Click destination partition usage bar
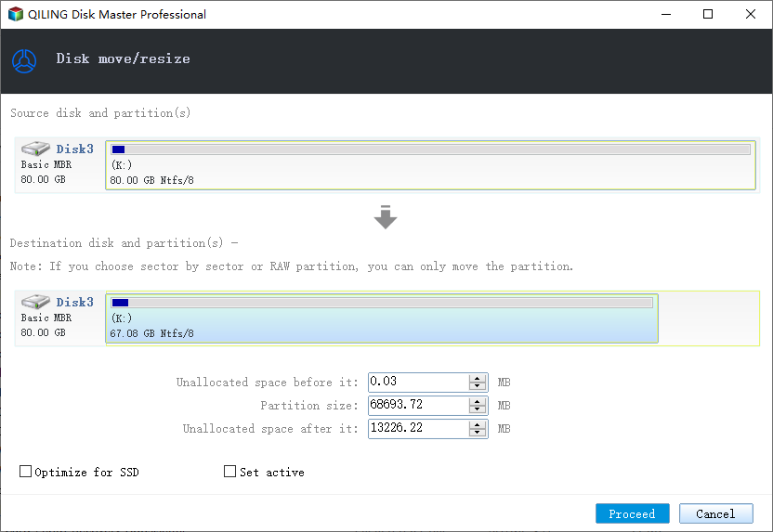This screenshot has height=532, width=773. click(x=382, y=303)
